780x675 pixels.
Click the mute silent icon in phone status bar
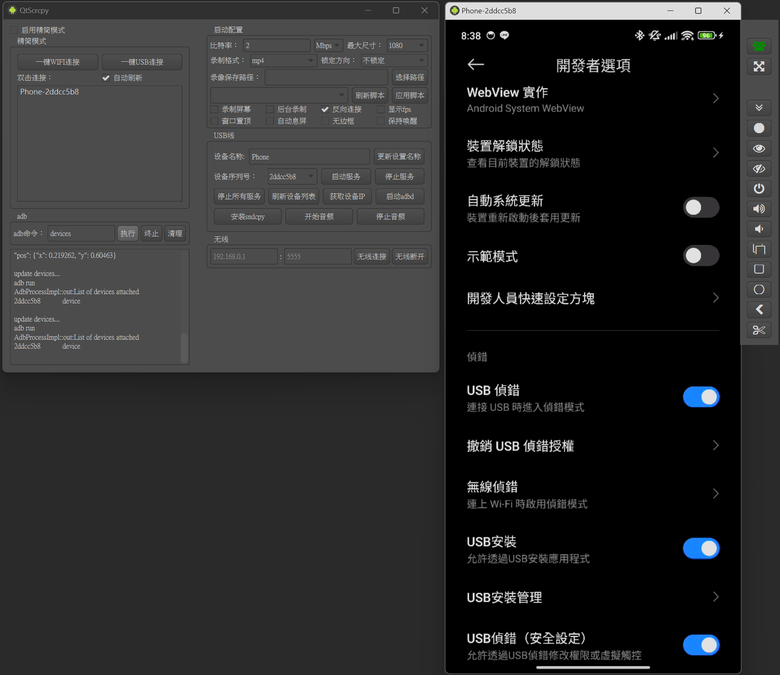(x=655, y=35)
